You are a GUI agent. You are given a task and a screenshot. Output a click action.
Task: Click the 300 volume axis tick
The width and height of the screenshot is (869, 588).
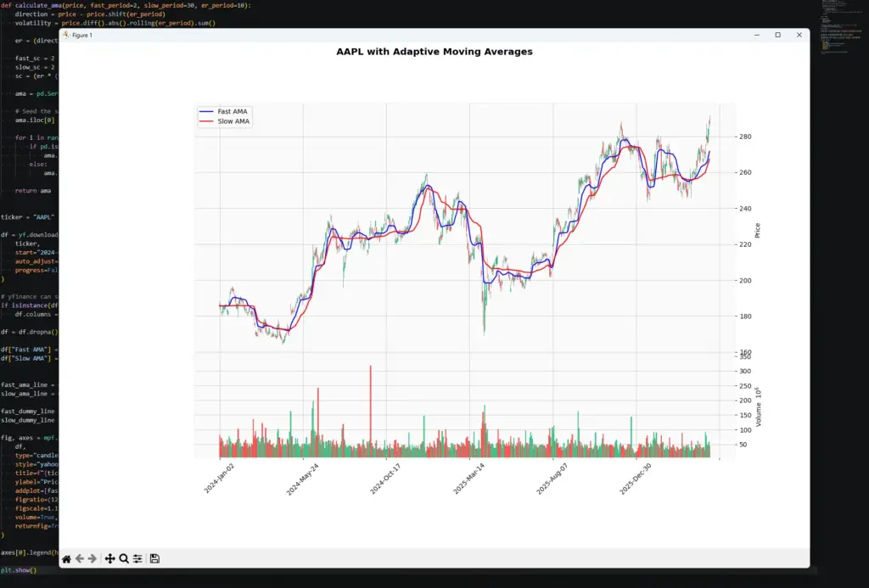coord(745,372)
